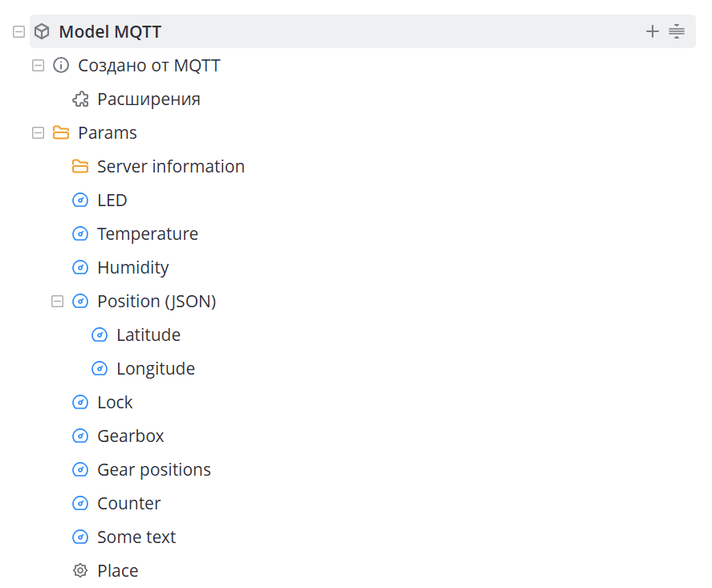
Task: Click the plus icon on Model MQTT row
Action: coord(652,31)
